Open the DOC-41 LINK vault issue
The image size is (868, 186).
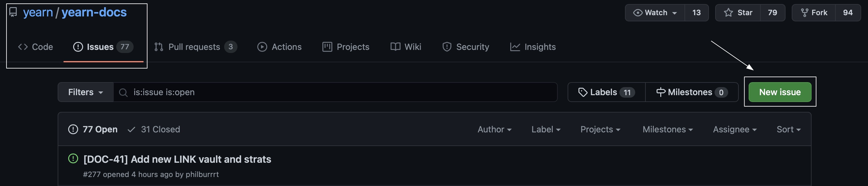pyautogui.click(x=177, y=159)
